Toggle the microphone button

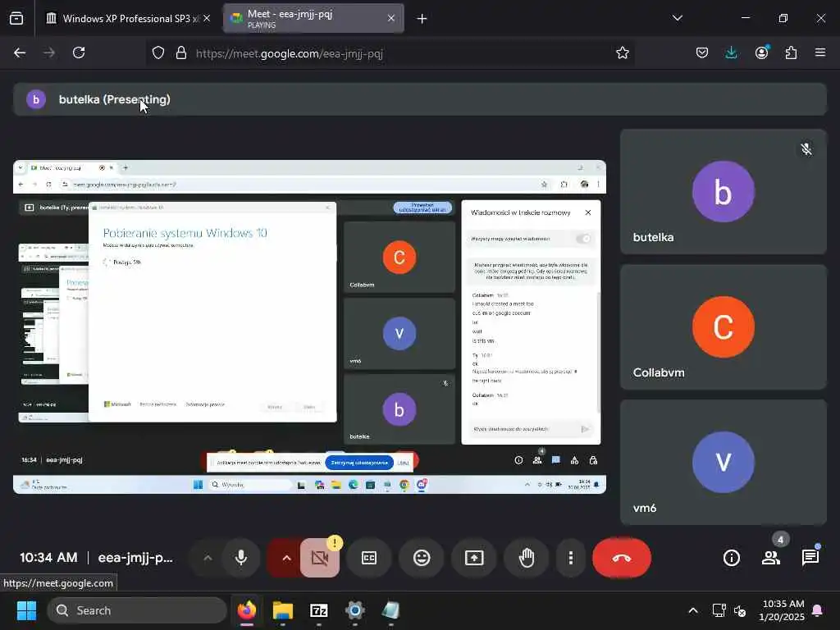pos(241,558)
